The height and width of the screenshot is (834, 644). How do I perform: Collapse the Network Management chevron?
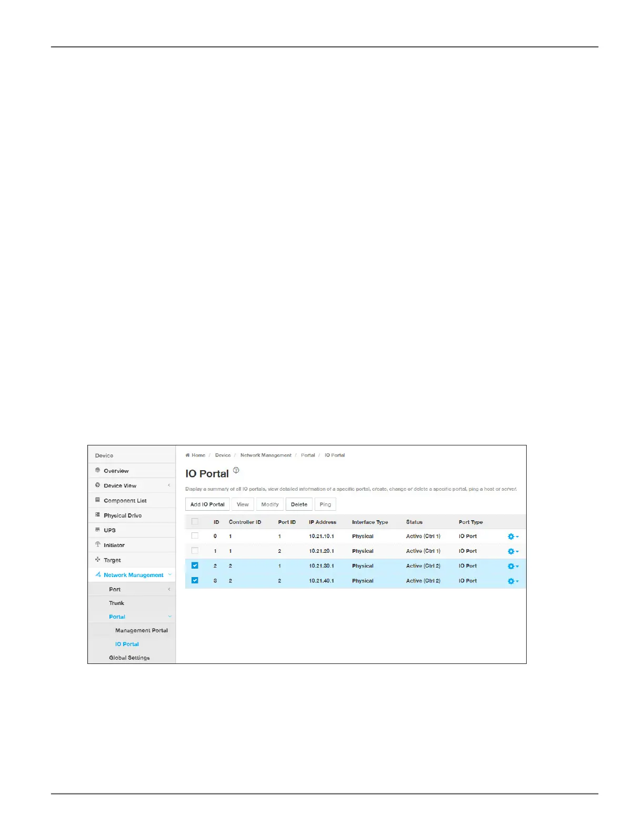pos(169,574)
